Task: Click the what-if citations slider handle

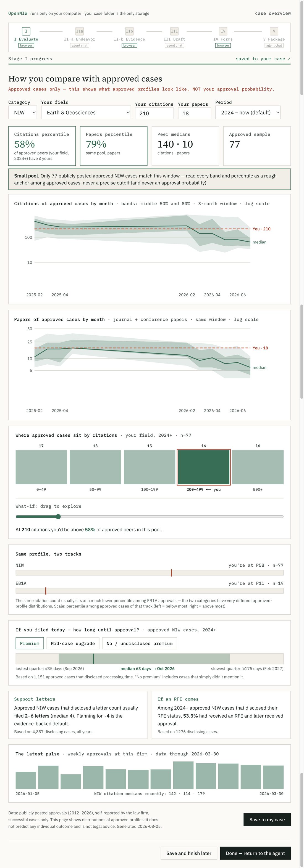Action: [58, 517]
